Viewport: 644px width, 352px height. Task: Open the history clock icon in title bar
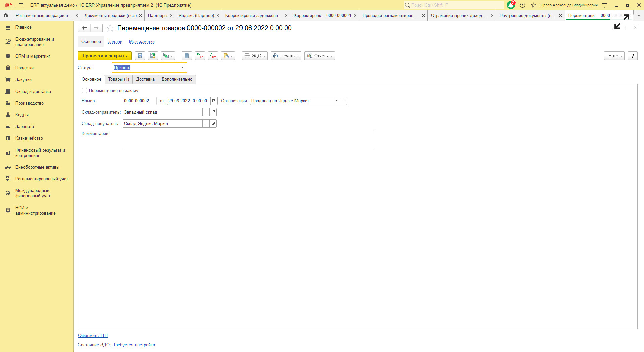(x=522, y=5)
